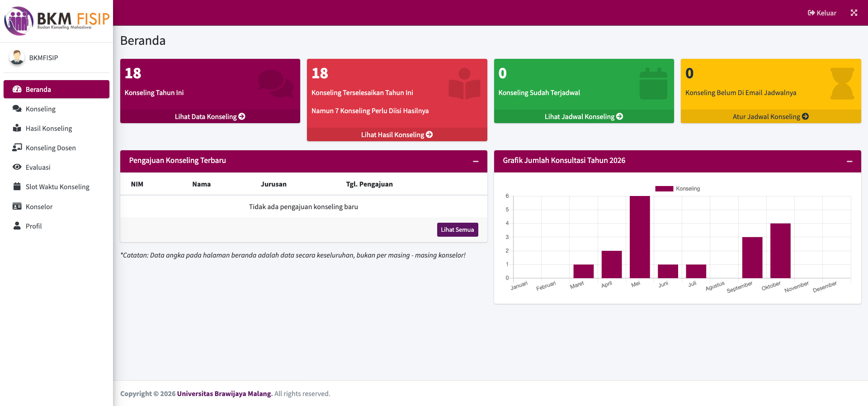Click the BKMFISIP user avatar
Viewport: 868px width, 406px height.
[x=17, y=57]
